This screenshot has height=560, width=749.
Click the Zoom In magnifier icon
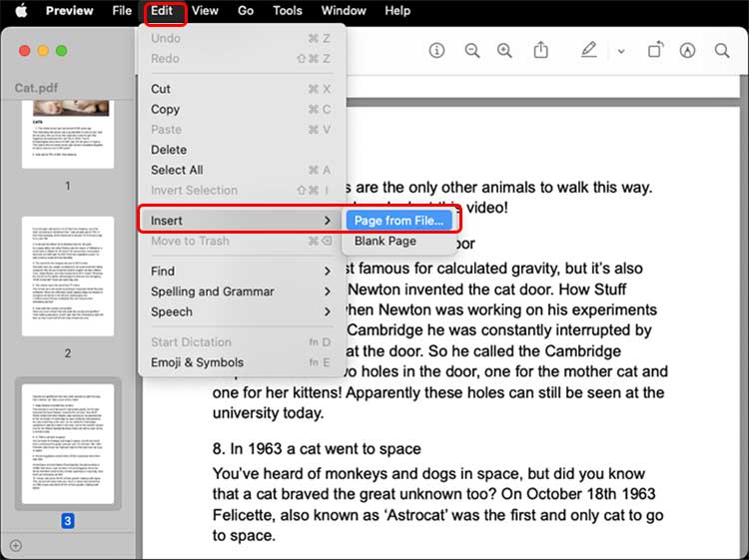coord(504,50)
